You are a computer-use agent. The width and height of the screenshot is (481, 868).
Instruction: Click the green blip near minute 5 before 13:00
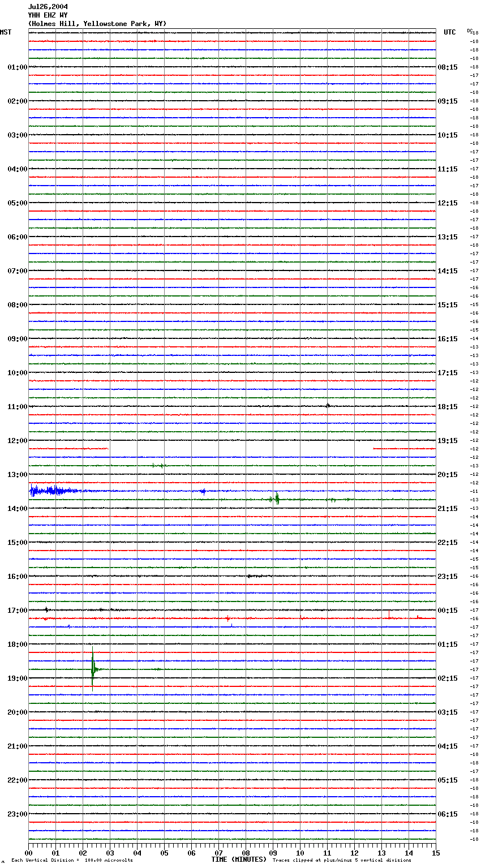click(x=159, y=466)
